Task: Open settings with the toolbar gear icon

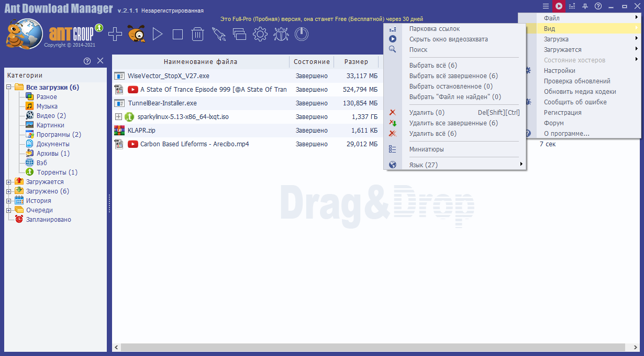Action: pos(260,35)
